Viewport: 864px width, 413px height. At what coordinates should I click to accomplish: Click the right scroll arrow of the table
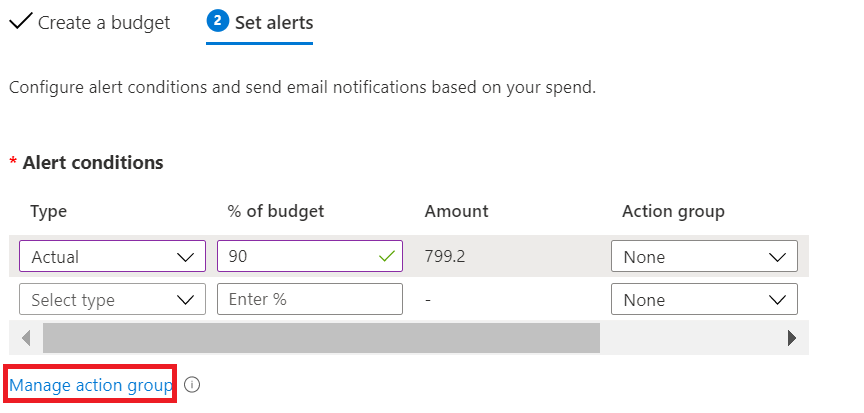(x=792, y=338)
